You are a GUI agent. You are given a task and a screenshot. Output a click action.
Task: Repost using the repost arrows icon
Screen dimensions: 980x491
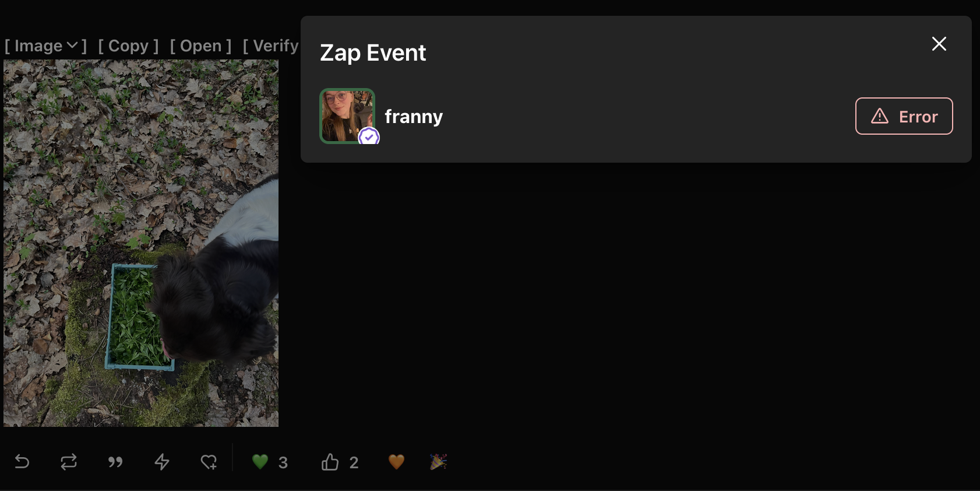coord(69,462)
